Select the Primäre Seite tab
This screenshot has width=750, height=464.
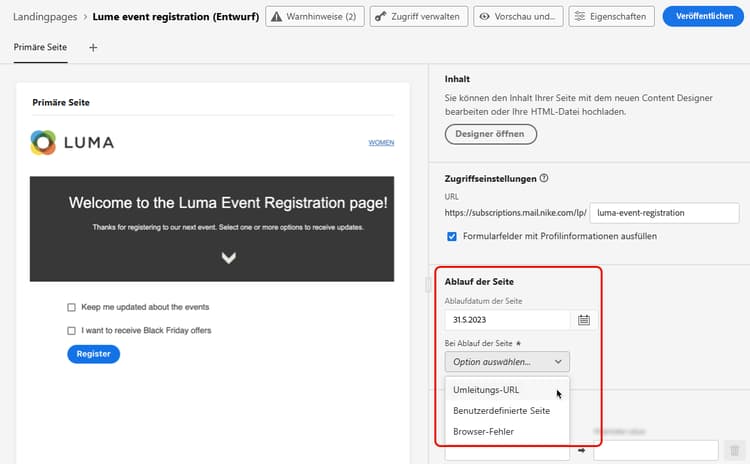click(x=40, y=47)
